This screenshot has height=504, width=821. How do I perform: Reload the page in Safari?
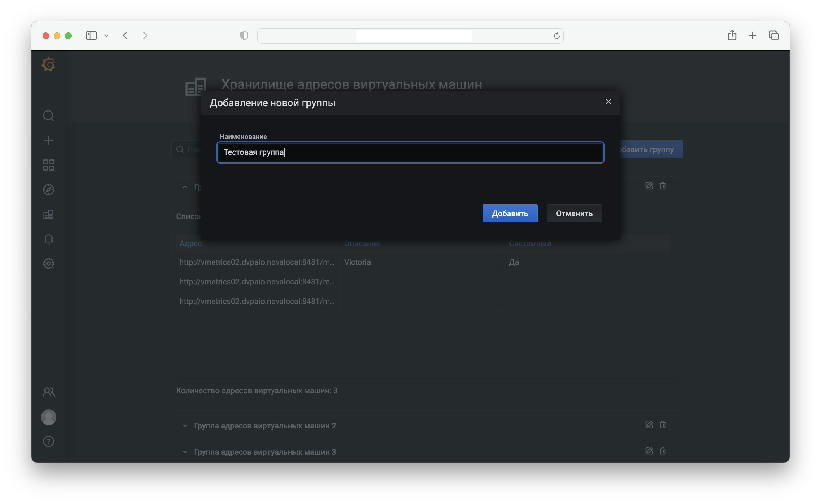click(556, 35)
